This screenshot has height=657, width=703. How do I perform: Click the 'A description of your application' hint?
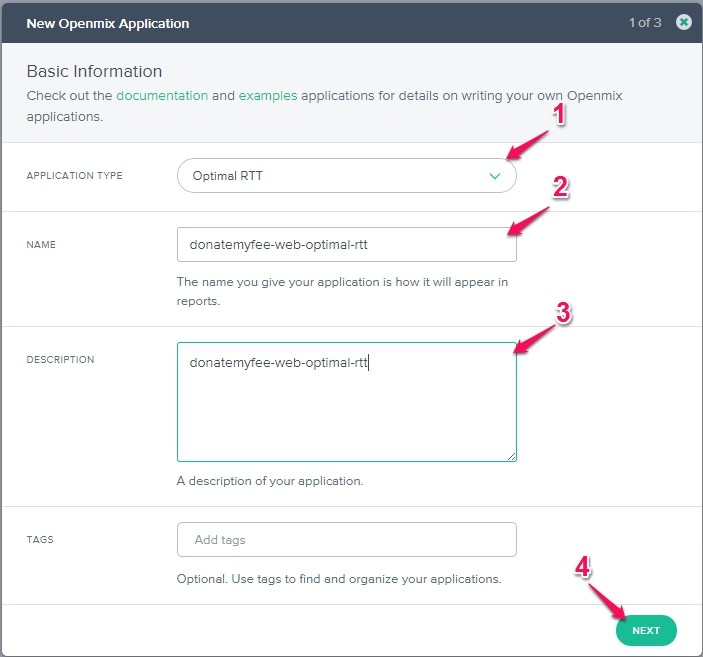(270, 481)
